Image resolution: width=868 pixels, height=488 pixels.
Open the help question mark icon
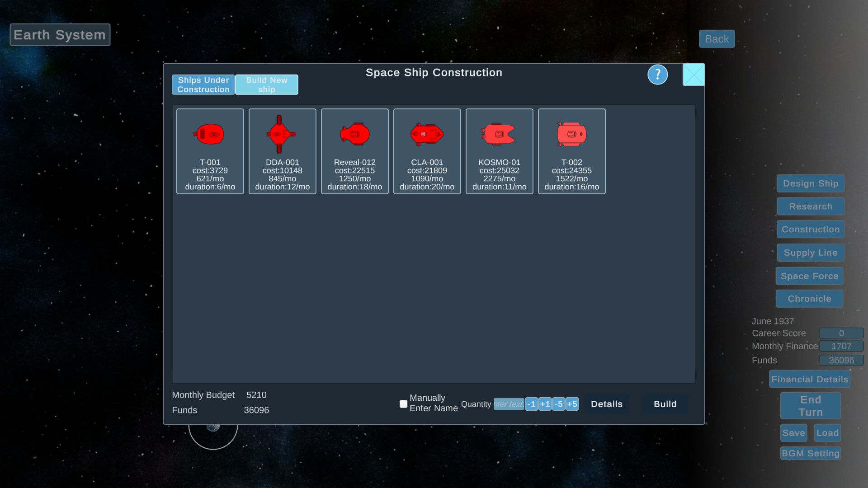pos(657,75)
